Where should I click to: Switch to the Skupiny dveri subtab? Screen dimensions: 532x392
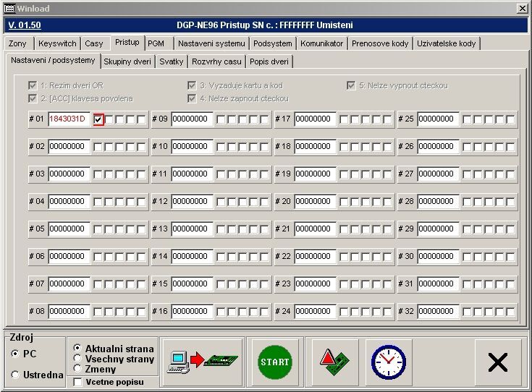[127, 61]
